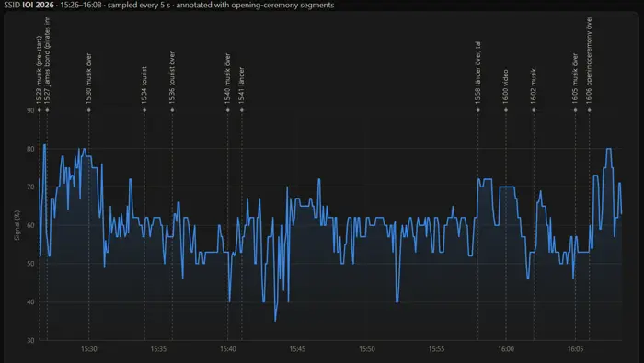Click the y-axis tick value 60
644x363 pixels.
30,225
